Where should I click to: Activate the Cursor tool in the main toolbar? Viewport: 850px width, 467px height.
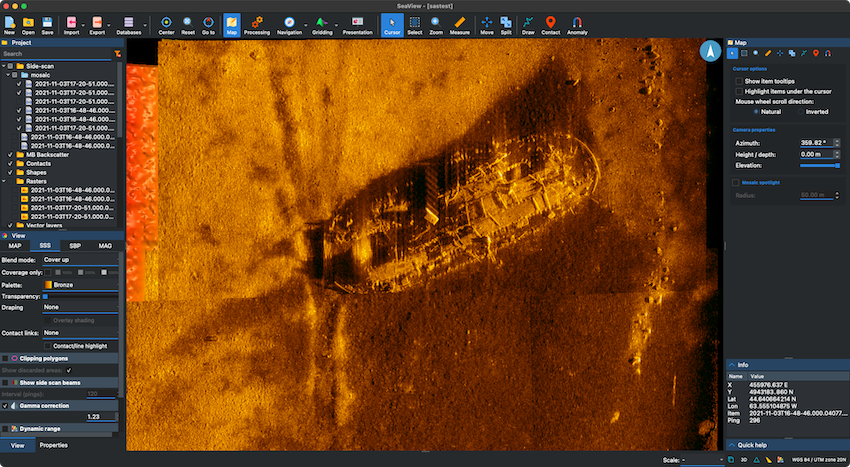392,25
